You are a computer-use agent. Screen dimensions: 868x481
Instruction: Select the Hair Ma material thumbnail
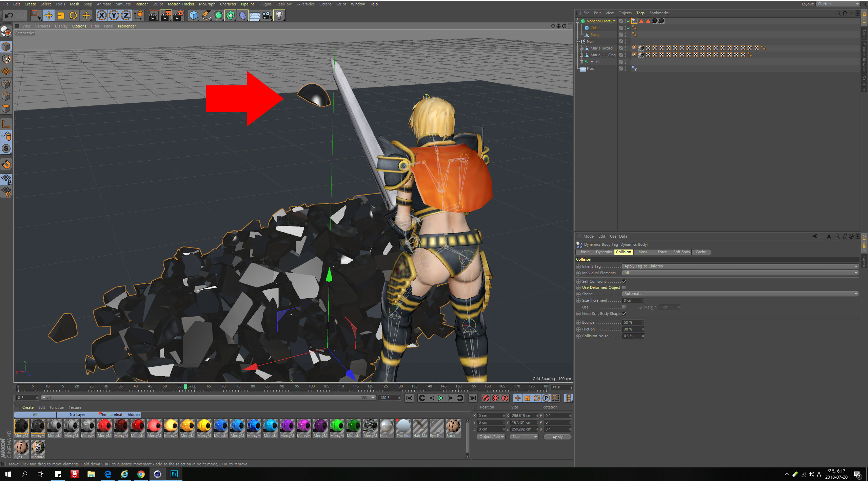pyautogui.click(x=420, y=429)
